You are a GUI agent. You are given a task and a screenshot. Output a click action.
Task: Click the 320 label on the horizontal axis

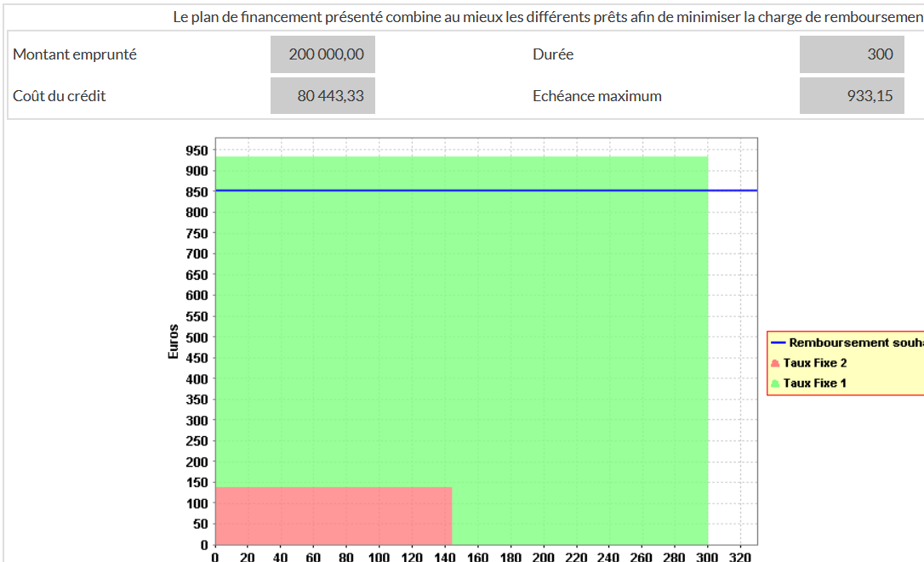[x=741, y=557]
